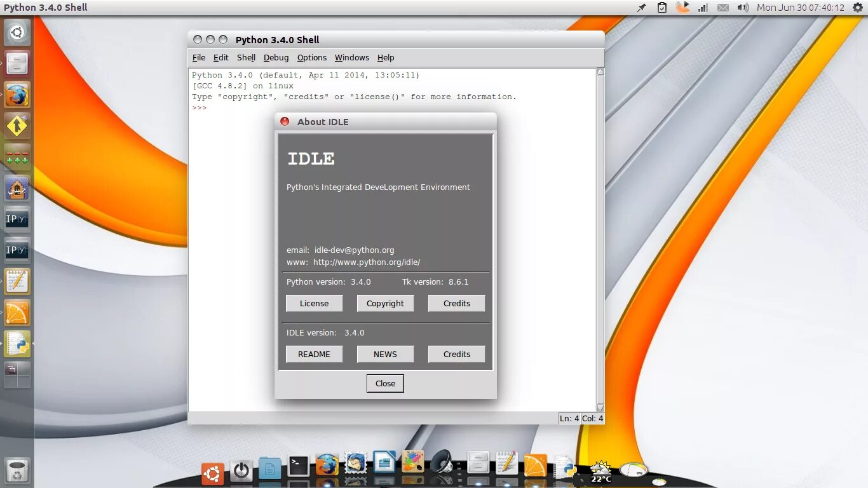Image resolution: width=868 pixels, height=488 pixels.
Task: Open the red minus green plus launcher icon
Action: 17,157
